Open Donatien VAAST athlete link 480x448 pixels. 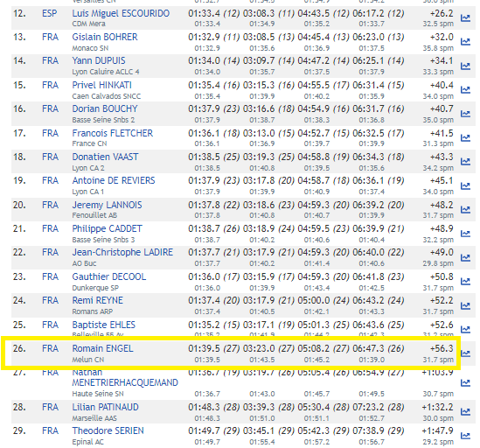(105, 157)
